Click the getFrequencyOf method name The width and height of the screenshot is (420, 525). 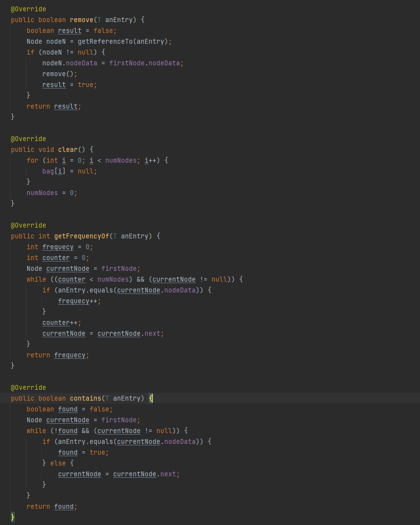[x=81, y=236]
